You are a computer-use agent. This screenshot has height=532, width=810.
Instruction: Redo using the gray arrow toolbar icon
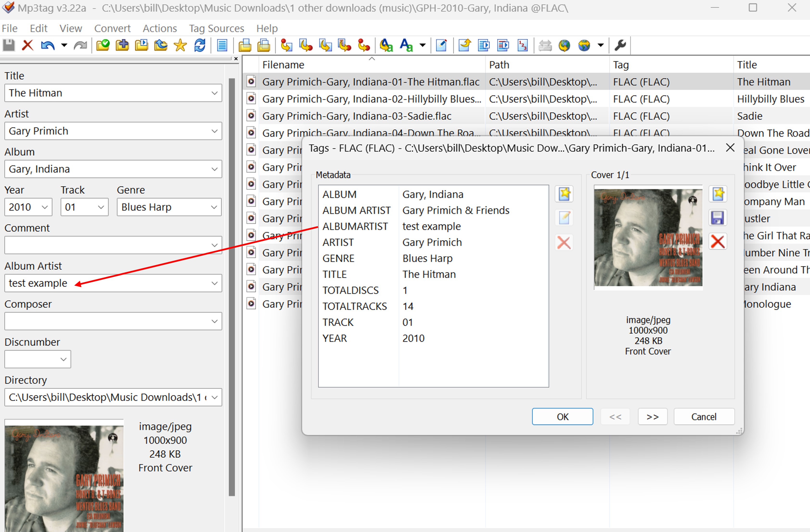point(80,45)
